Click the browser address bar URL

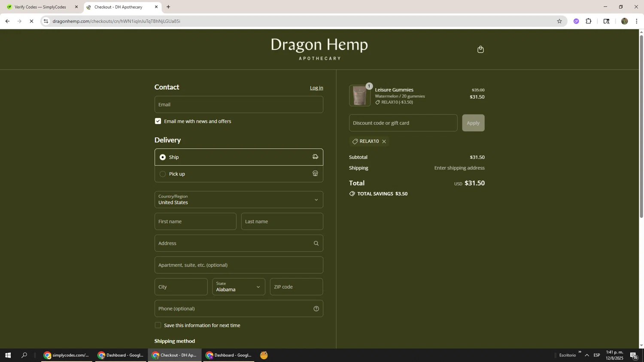point(116,21)
